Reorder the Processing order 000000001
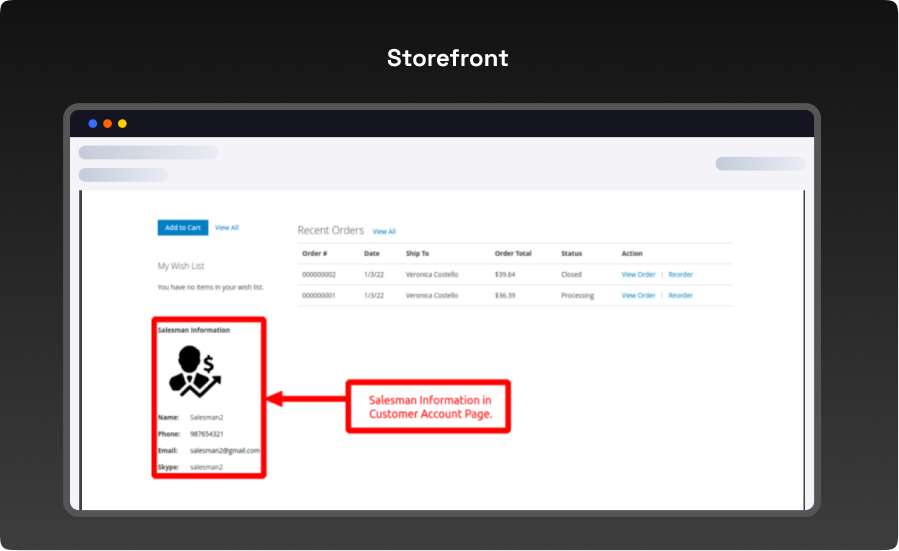This screenshot has width=899, height=551. 680,296
